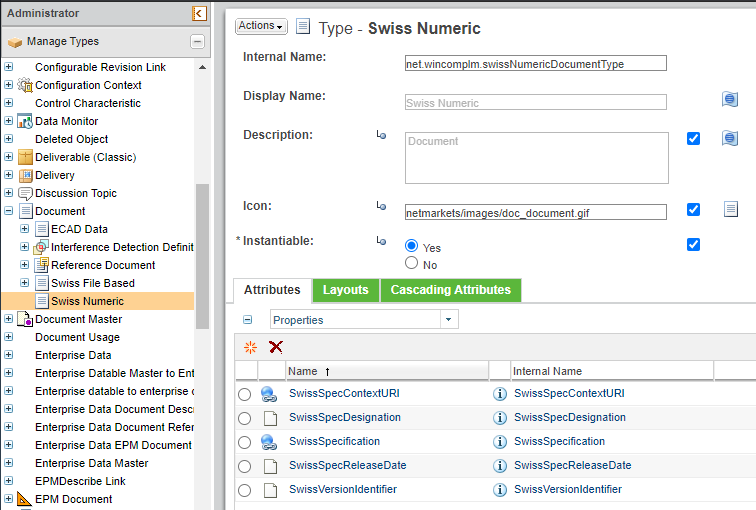
Task: Collapse the Document tree node
Action: [9, 211]
